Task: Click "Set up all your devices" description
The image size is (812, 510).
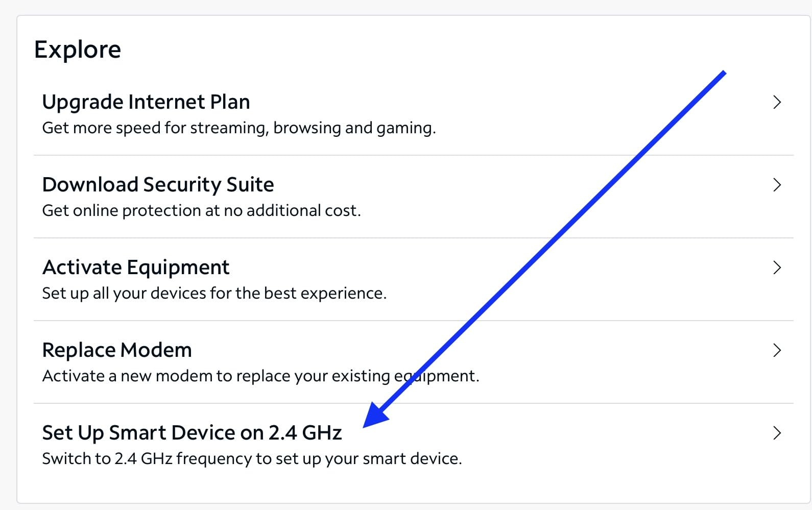Action: (x=214, y=293)
